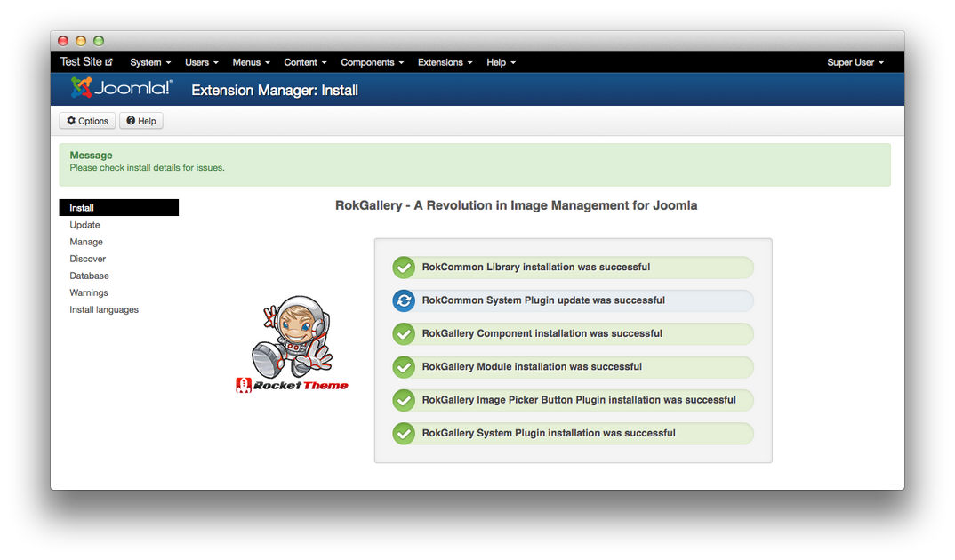This screenshot has height=560, width=955.
Task: Click the Help toolbar button
Action: click(141, 121)
